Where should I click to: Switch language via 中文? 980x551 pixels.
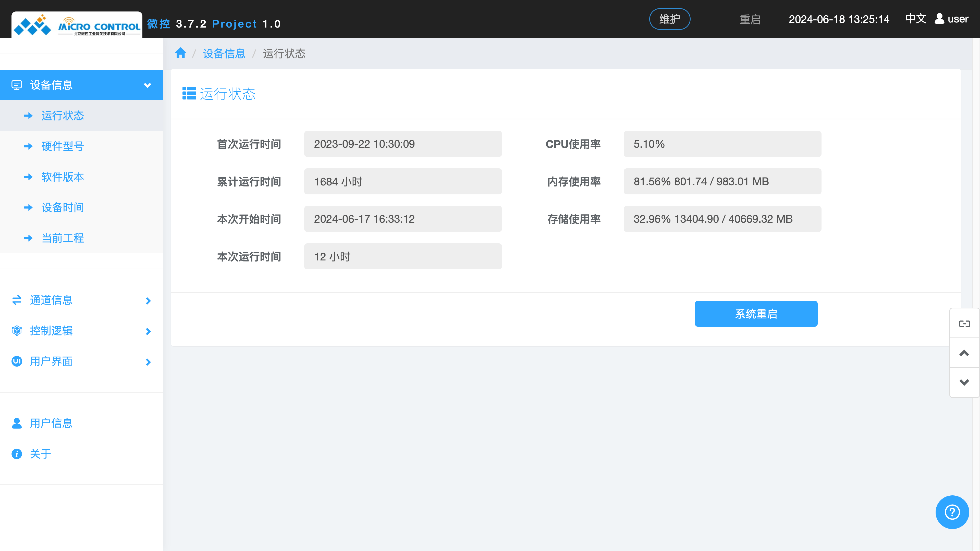(915, 19)
